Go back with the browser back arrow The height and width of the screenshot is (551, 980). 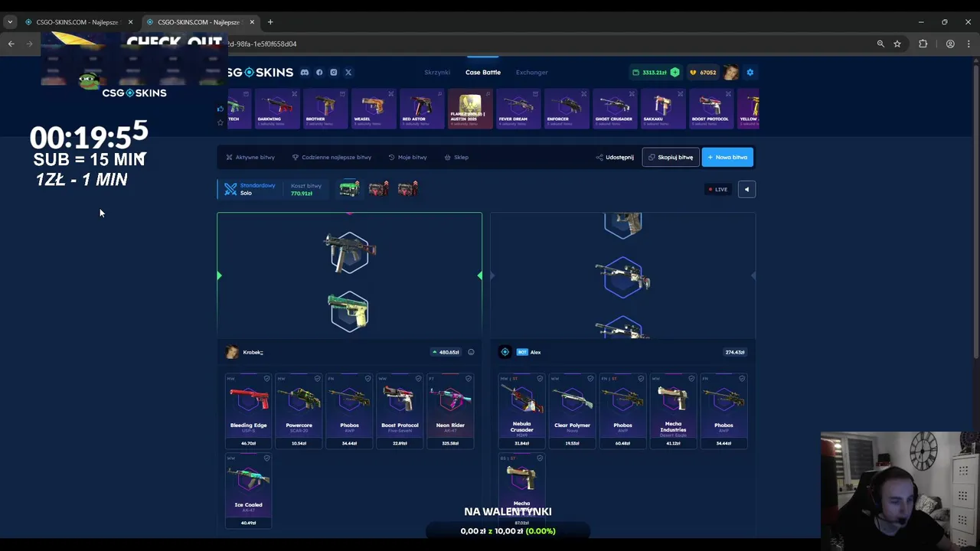point(11,44)
